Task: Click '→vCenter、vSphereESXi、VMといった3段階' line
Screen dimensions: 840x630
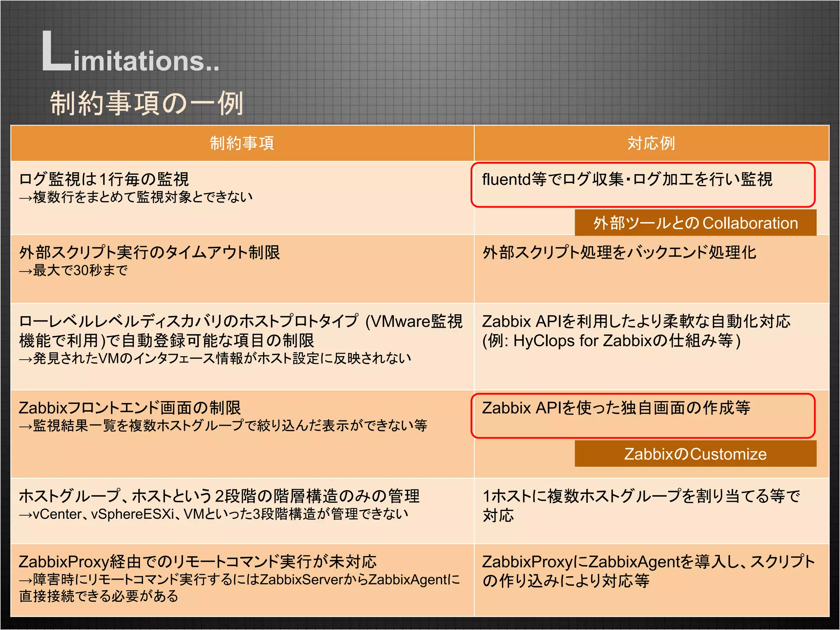Action: click(x=214, y=514)
